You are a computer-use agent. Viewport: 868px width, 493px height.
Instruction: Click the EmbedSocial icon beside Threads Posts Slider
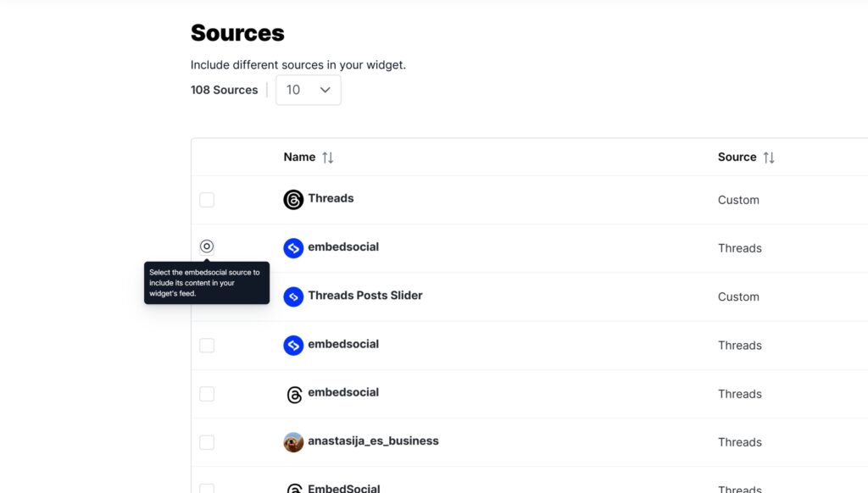coord(292,296)
